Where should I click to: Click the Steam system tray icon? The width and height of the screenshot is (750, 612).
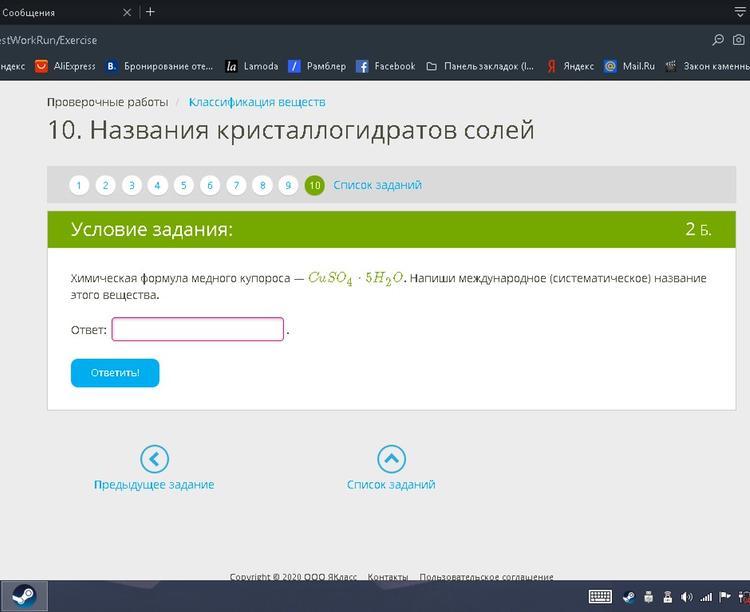(629, 597)
